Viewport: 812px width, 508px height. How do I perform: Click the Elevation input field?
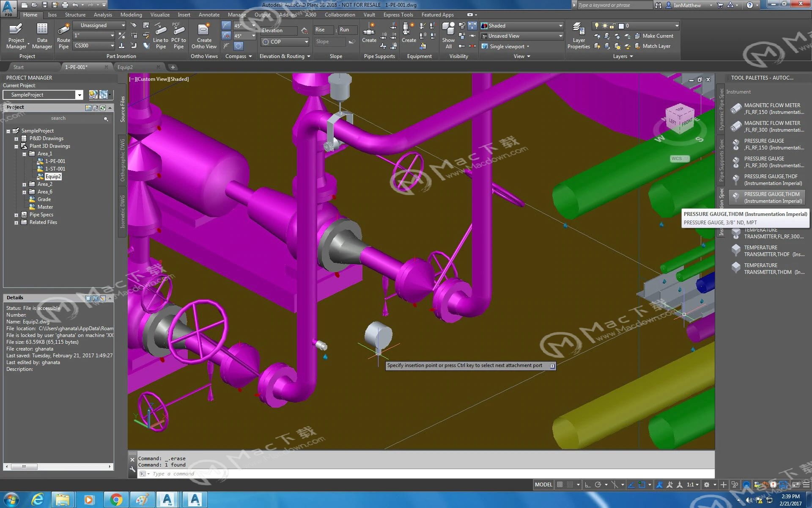(x=278, y=30)
